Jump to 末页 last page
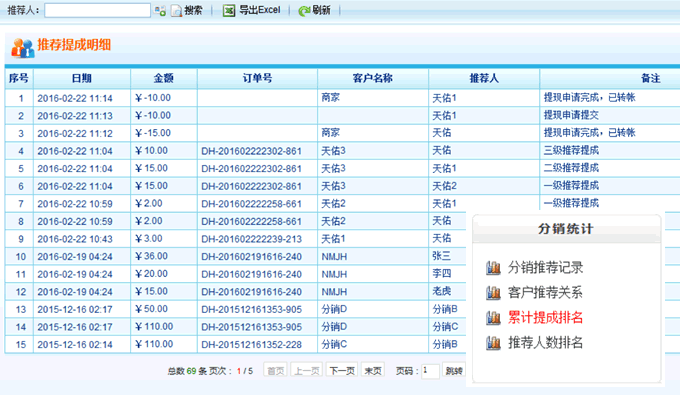The image size is (680, 395). click(373, 371)
